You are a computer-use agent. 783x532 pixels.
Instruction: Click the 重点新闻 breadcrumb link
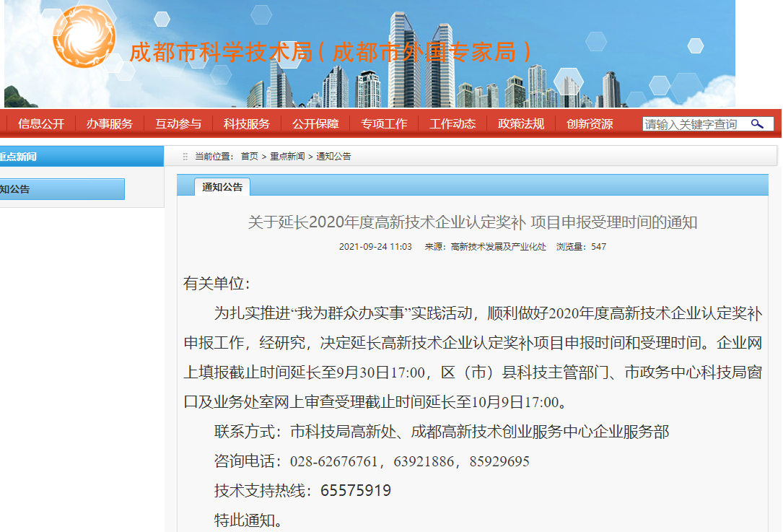pos(287,157)
